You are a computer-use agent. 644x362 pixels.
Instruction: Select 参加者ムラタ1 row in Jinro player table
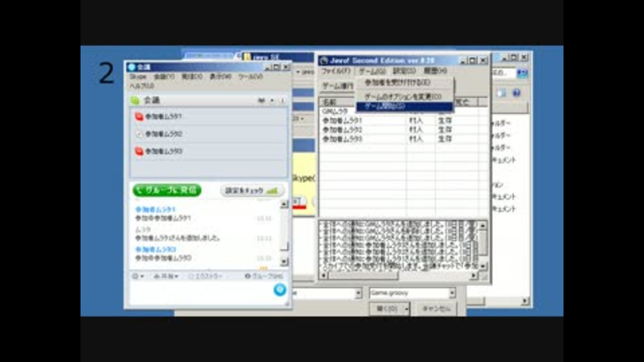(x=398, y=121)
